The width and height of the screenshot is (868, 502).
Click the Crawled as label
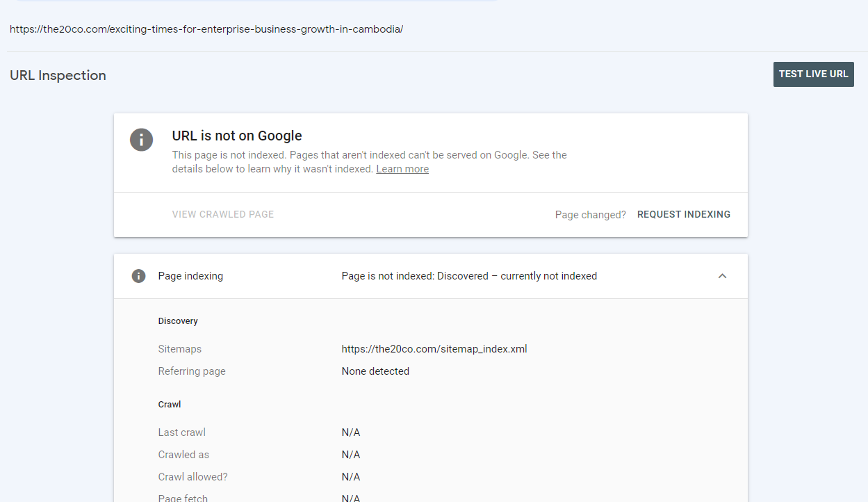pyautogui.click(x=183, y=455)
